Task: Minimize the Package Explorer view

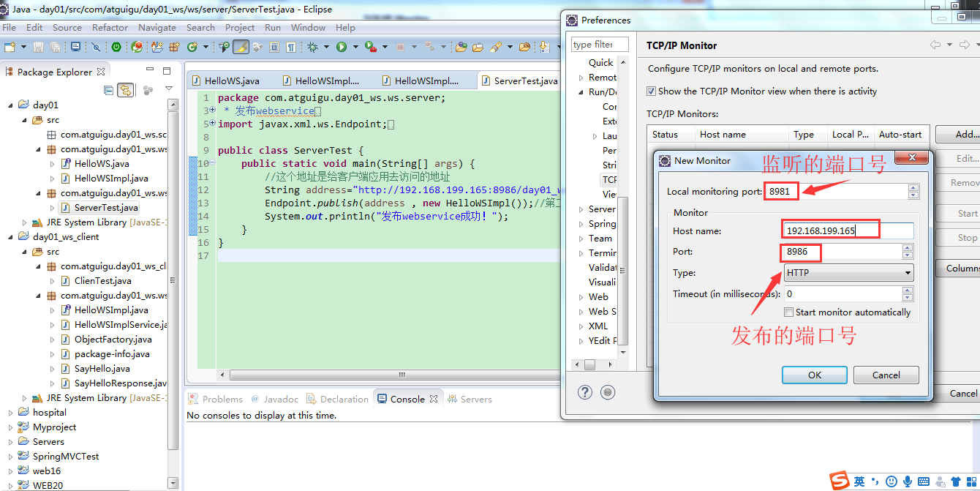Action: [150, 71]
